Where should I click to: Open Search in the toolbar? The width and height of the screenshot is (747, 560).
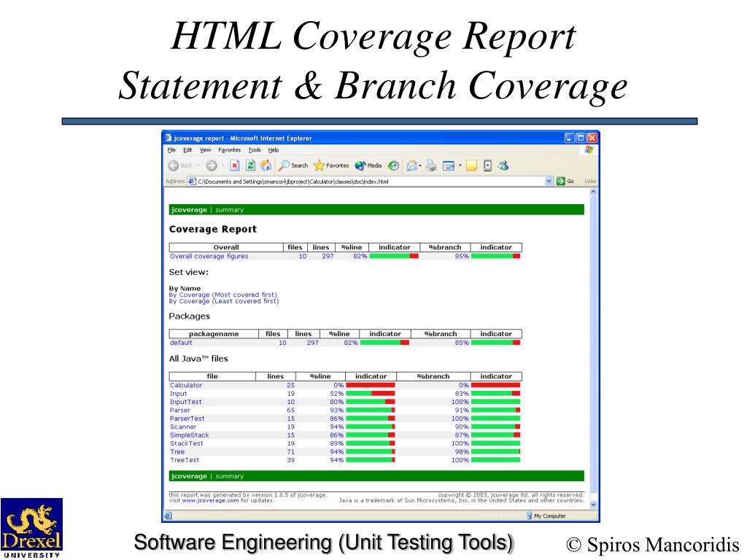tap(293, 166)
